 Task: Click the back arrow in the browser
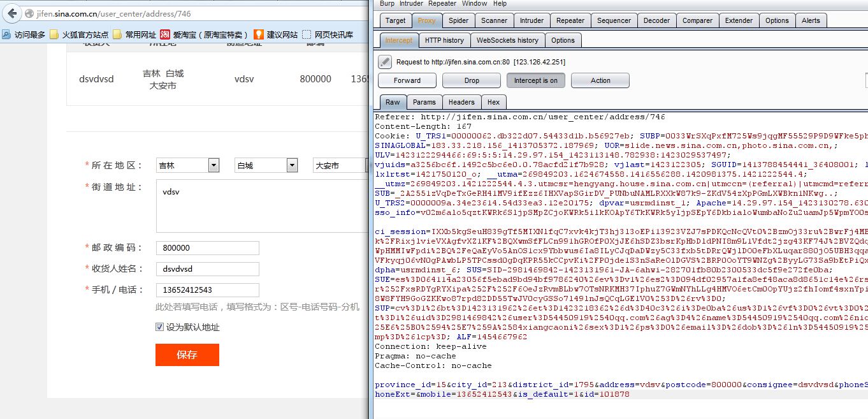click(11, 13)
